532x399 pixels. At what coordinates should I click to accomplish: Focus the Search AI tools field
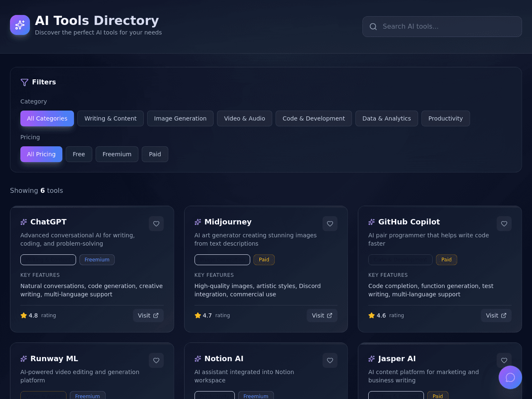(442, 27)
